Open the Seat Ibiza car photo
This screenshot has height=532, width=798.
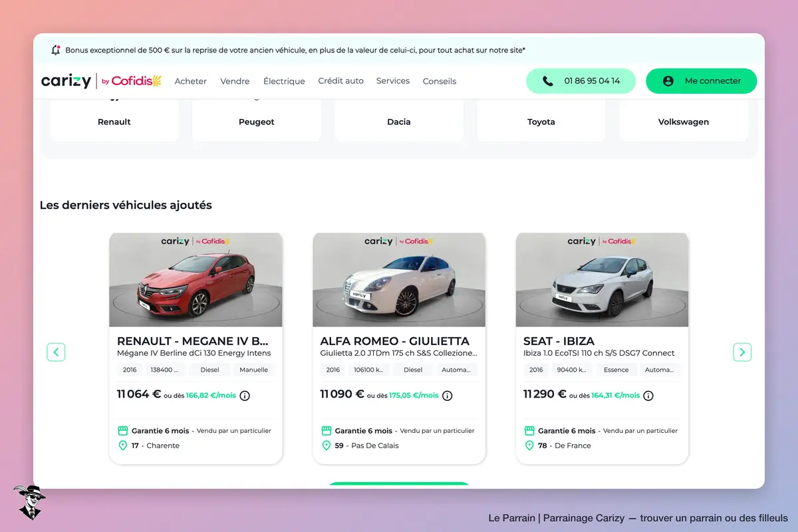coord(602,280)
